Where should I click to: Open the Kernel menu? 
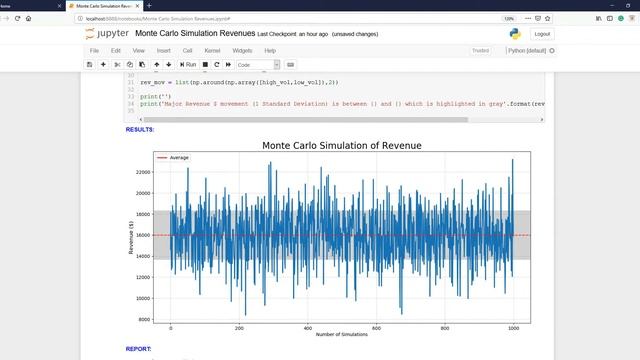[212, 51]
